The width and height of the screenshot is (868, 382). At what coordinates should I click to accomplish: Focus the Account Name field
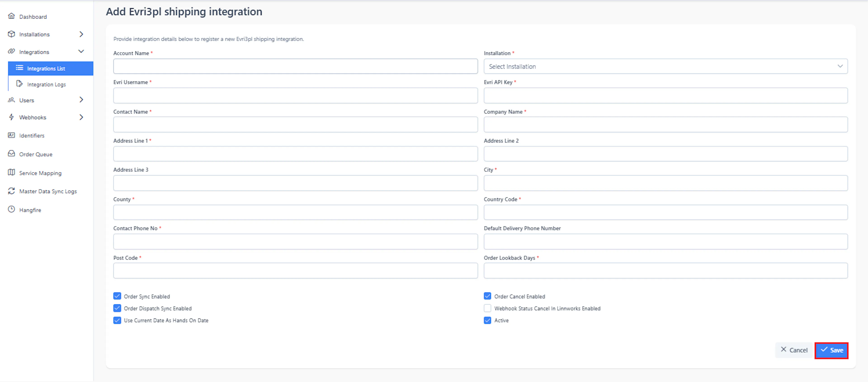295,66
